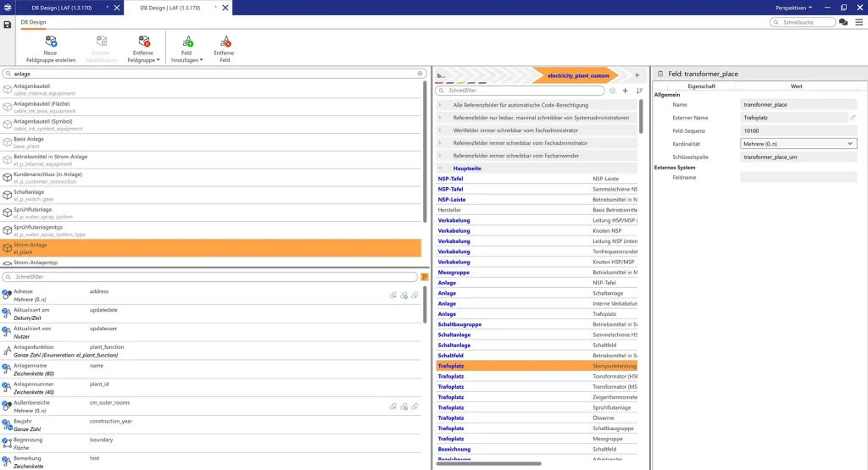Screen dimensions: 868x470
Task: Open the Feld hinzufügen dropdown
Action: (x=186, y=60)
